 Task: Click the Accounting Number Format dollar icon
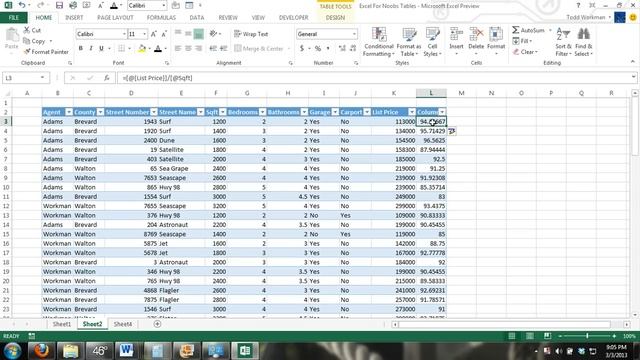(x=302, y=49)
